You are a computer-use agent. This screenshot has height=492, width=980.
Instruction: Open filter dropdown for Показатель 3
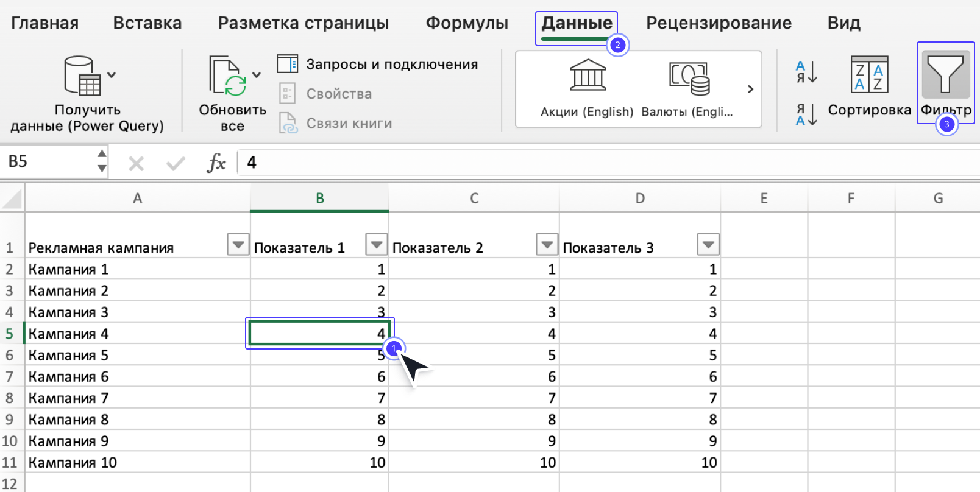(x=708, y=244)
